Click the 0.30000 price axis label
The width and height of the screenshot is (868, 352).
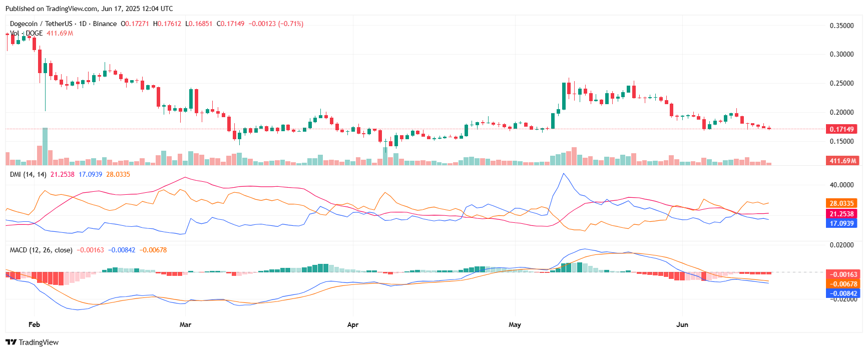(x=842, y=54)
